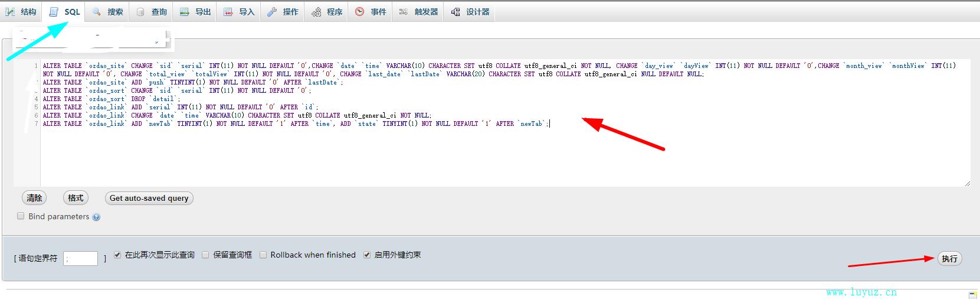Click the clock icon on 事件 tab
980x299 pixels.
pos(360,12)
